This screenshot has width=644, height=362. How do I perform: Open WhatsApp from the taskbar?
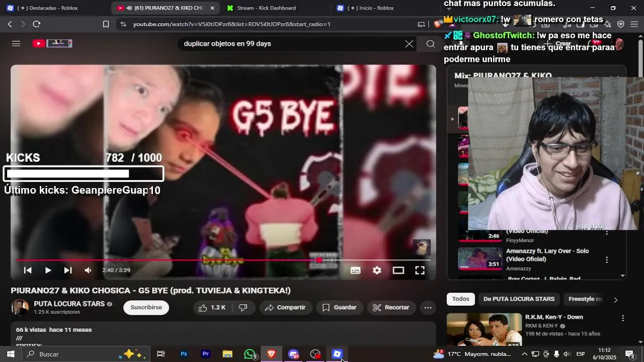click(250, 354)
